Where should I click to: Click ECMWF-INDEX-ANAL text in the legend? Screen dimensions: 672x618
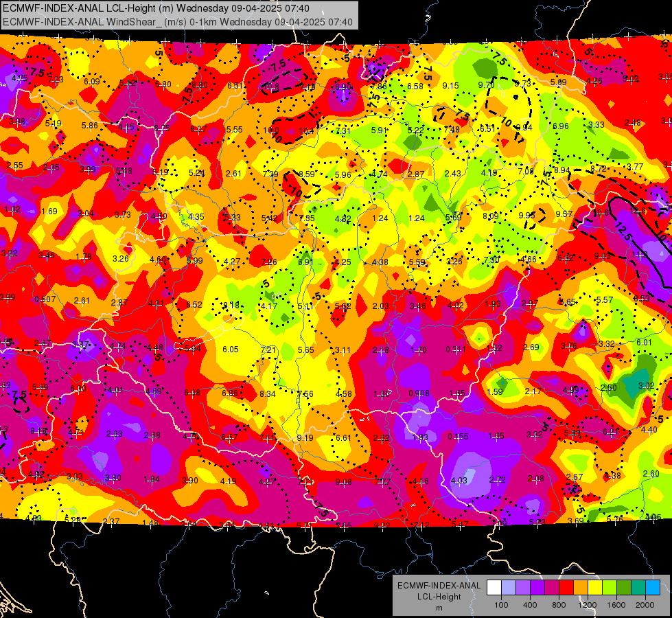click(x=439, y=586)
